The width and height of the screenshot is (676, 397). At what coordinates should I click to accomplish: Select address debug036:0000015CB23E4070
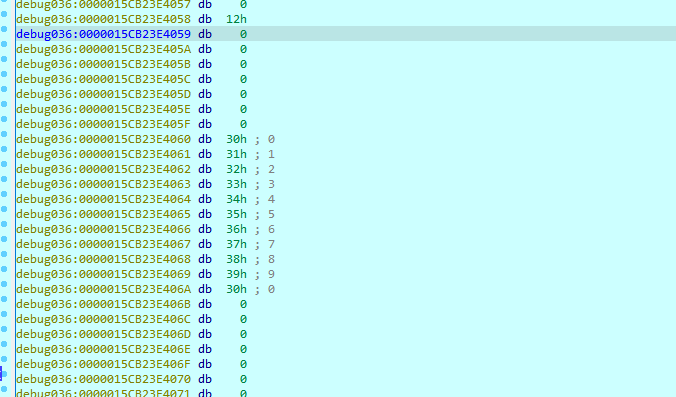pyautogui.click(x=103, y=379)
